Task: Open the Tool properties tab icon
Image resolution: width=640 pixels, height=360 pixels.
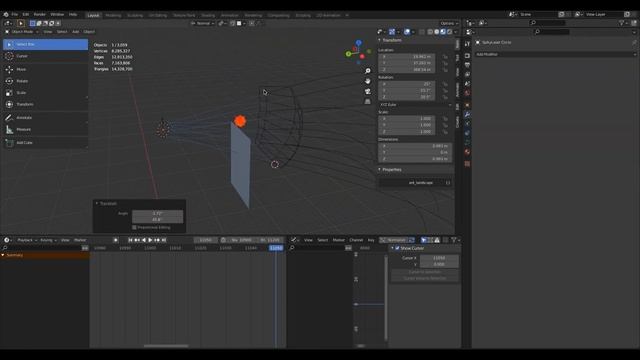Action: 467,44
